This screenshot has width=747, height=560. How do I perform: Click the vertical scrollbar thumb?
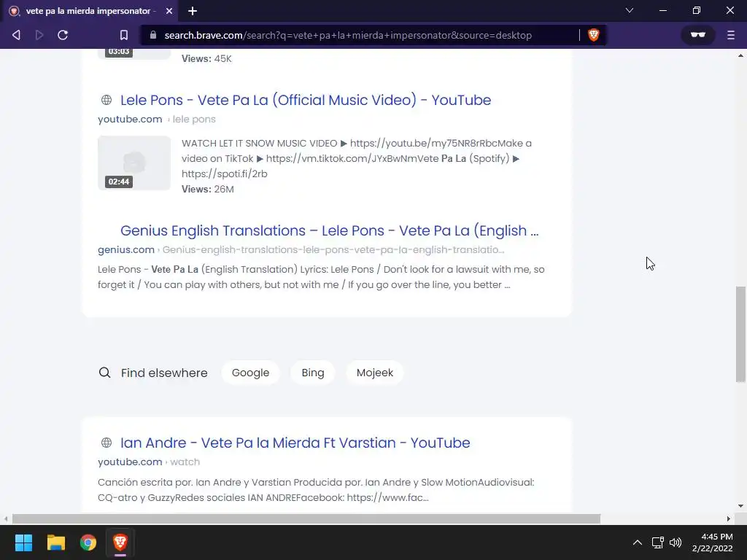point(741,334)
